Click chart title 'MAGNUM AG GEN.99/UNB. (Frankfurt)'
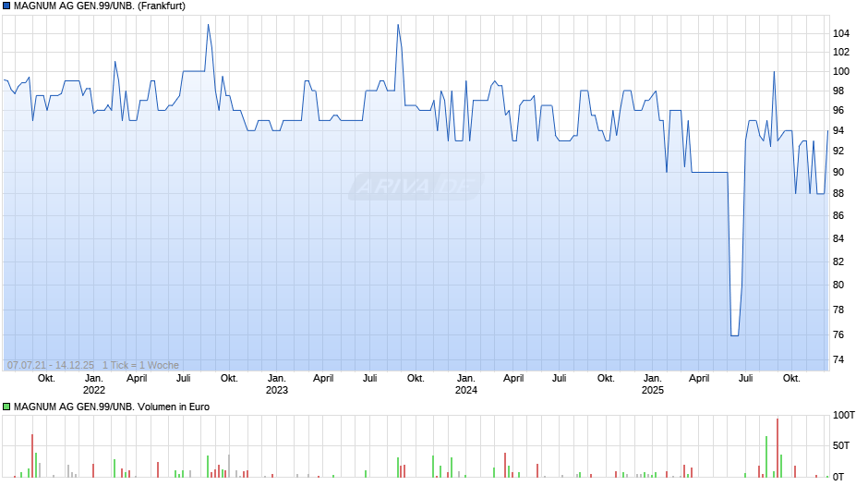The width and height of the screenshot is (868, 486). click(100, 6)
